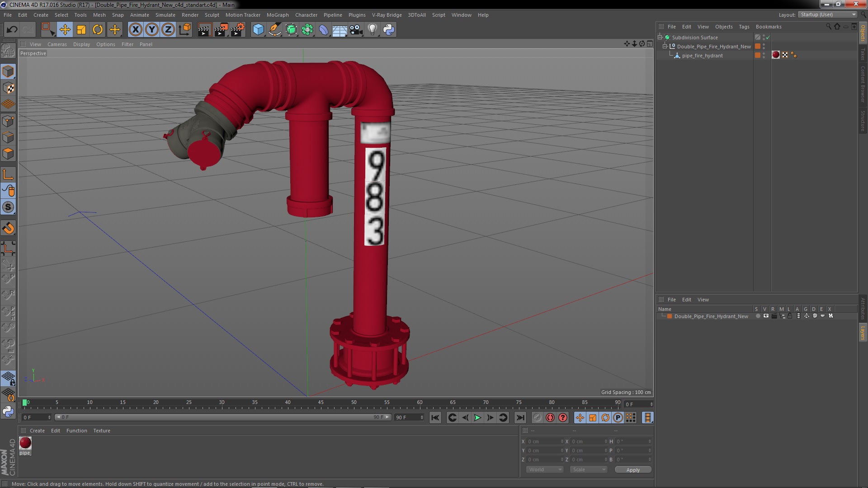
Task: Toggle viewport solo S button
Action: [8, 207]
